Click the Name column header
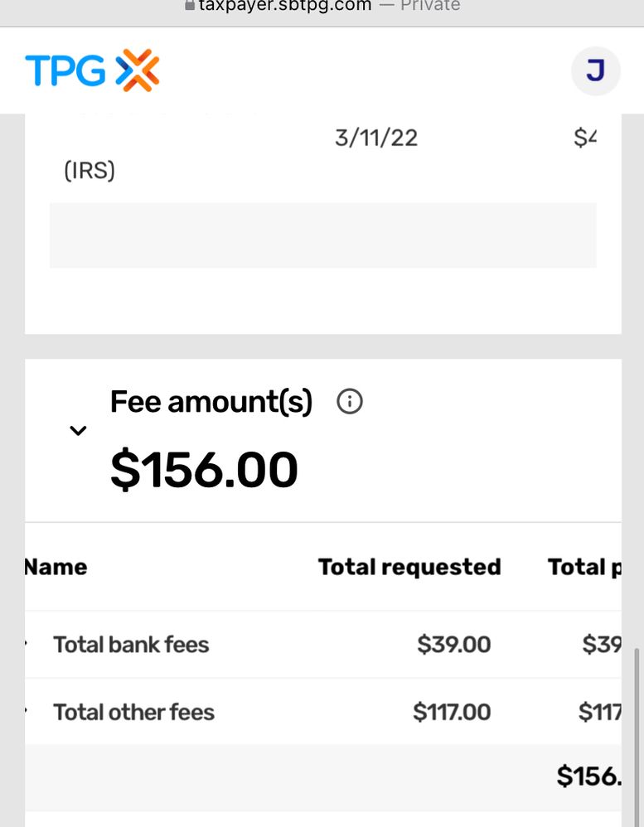The width and height of the screenshot is (644, 827). coord(56,568)
